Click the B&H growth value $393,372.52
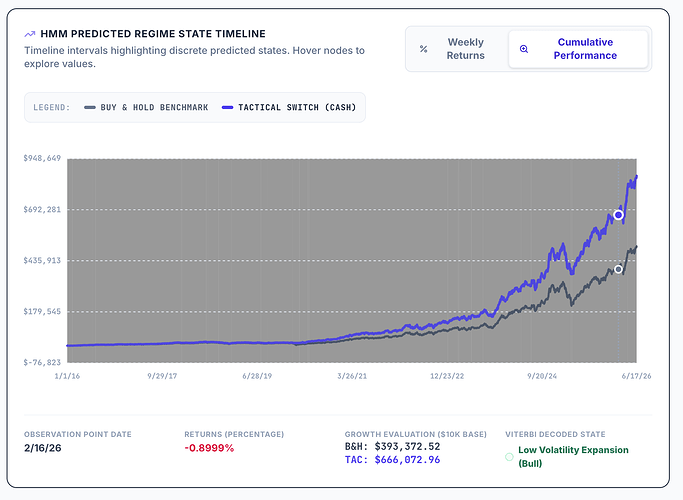The image size is (683, 500). point(407,446)
